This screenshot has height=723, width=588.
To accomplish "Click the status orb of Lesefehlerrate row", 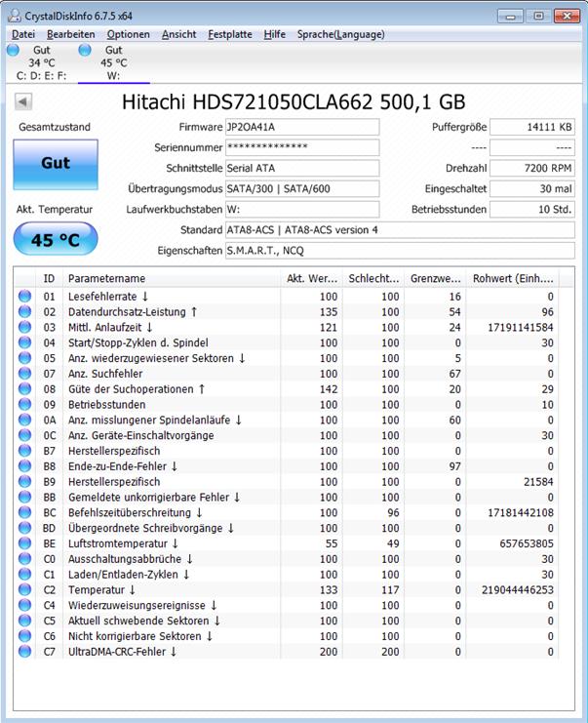I will 25,296.
